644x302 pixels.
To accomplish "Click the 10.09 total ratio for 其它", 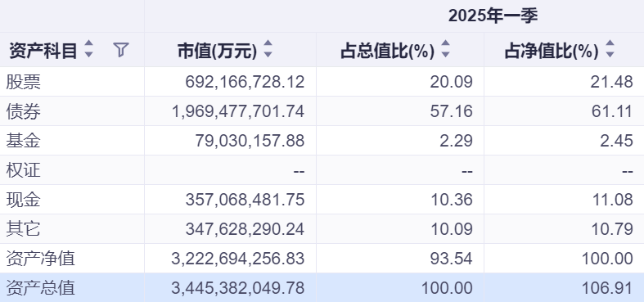I will click(452, 229).
